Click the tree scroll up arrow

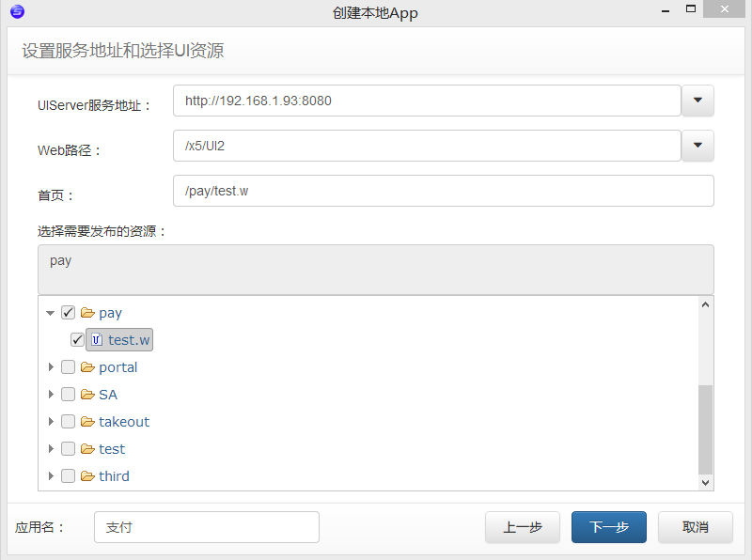click(x=705, y=304)
